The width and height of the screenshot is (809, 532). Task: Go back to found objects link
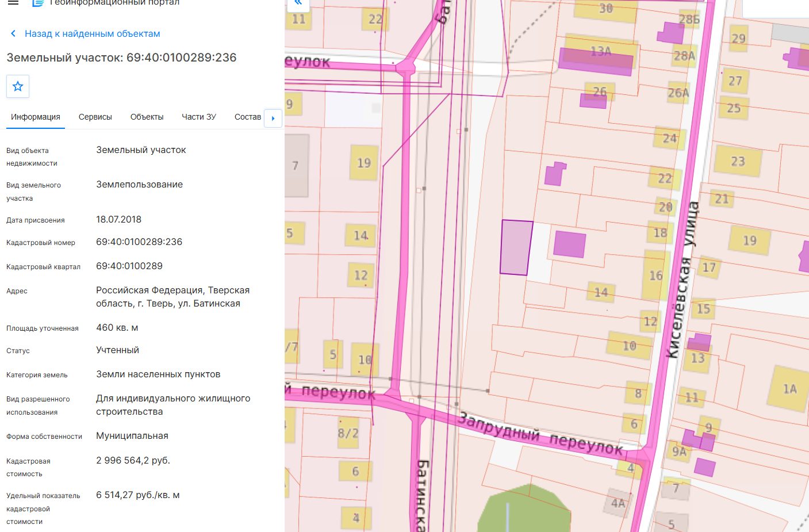(93, 33)
